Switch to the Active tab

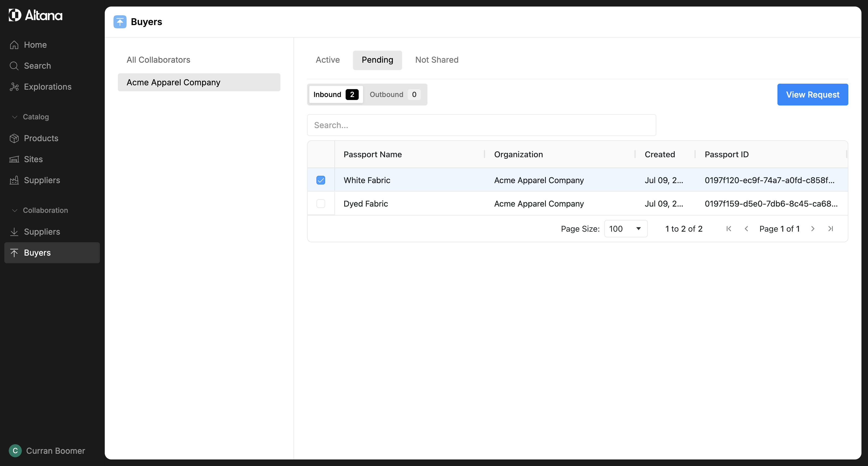[x=328, y=60]
